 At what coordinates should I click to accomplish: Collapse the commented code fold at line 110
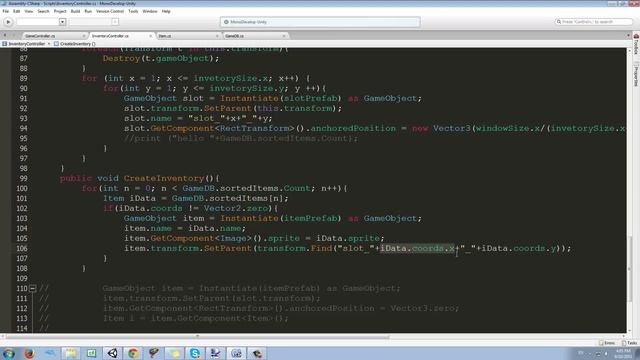(33, 289)
